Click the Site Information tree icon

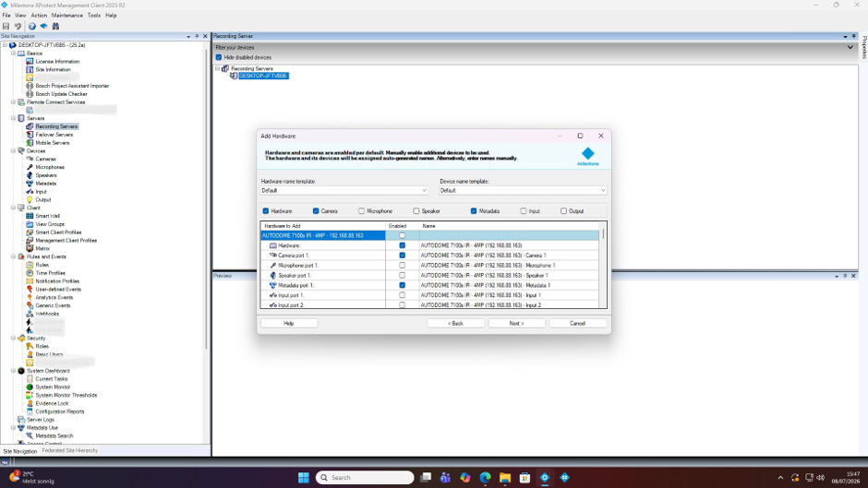click(x=30, y=70)
